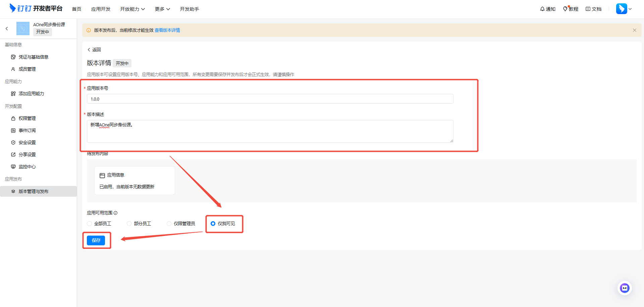
Task: Choose the 仅限管理员 radio option
Action: (169, 224)
